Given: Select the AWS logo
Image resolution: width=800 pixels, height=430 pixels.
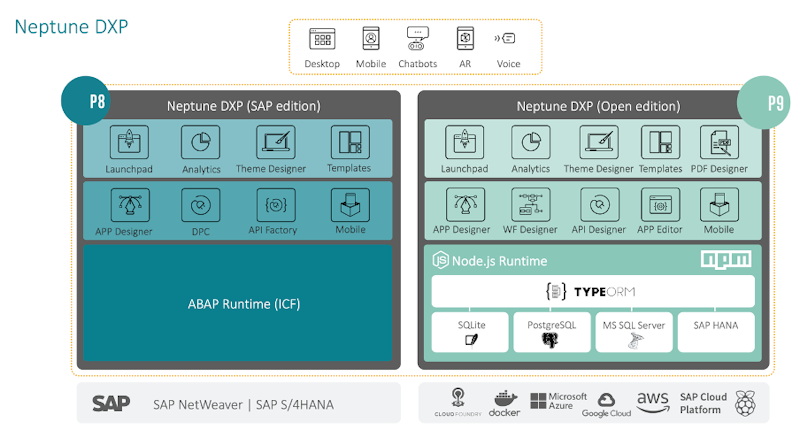Looking at the screenshot, I should click(x=652, y=402).
